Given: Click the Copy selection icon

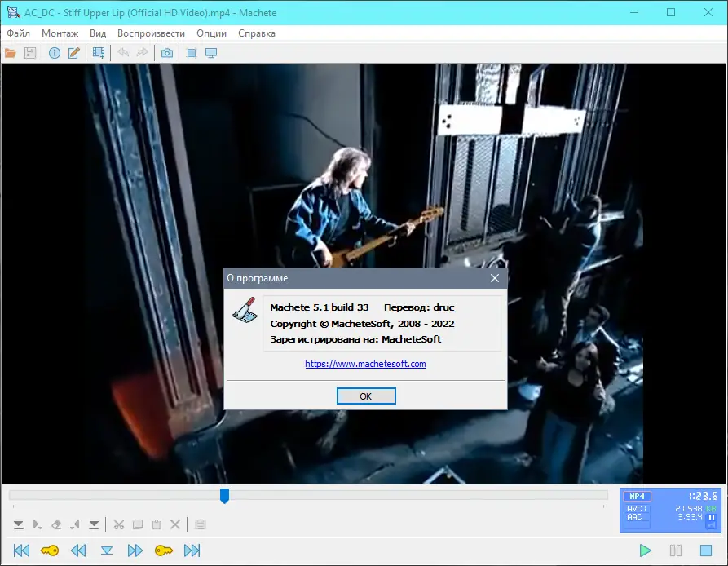Looking at the screenshot, I should click(138, 524).
